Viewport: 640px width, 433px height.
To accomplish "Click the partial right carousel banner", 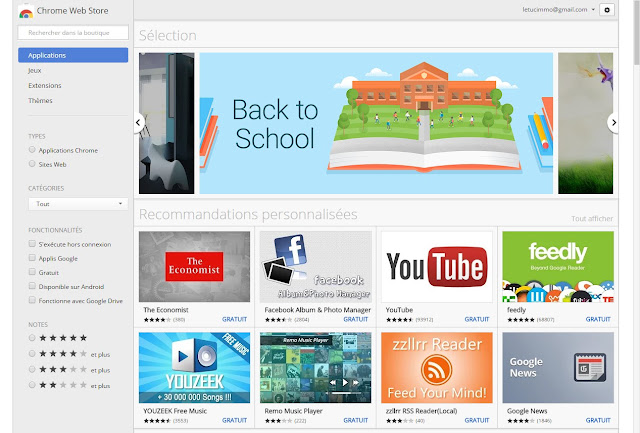I will pyautogui.click(x=585, y=123).
